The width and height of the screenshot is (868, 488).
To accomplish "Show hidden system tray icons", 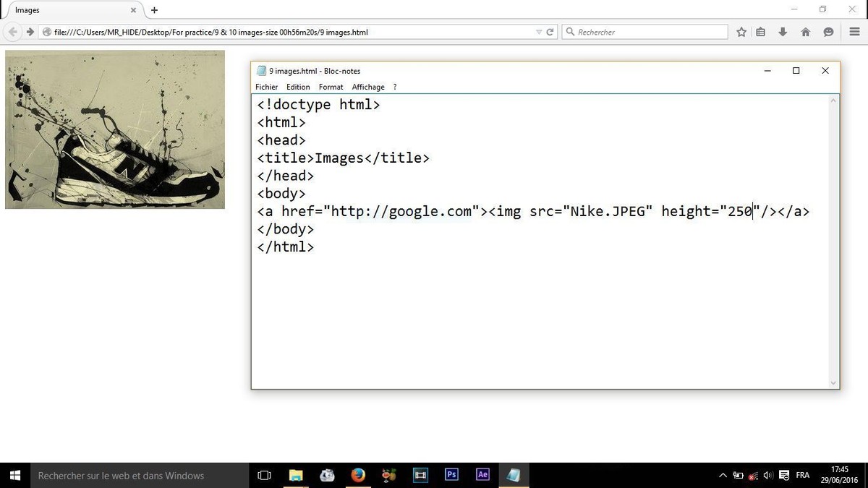I will [723, 475].
